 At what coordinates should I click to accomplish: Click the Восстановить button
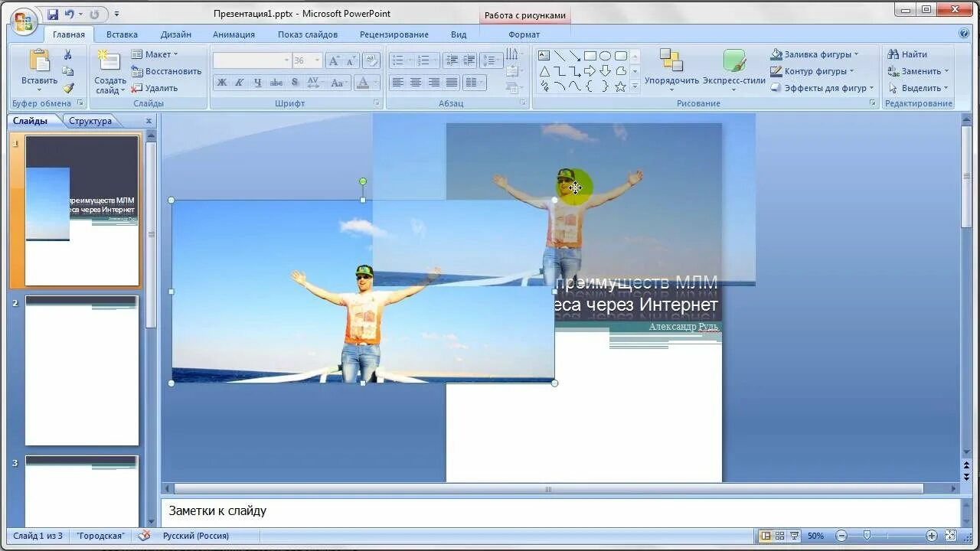(166, 71)
